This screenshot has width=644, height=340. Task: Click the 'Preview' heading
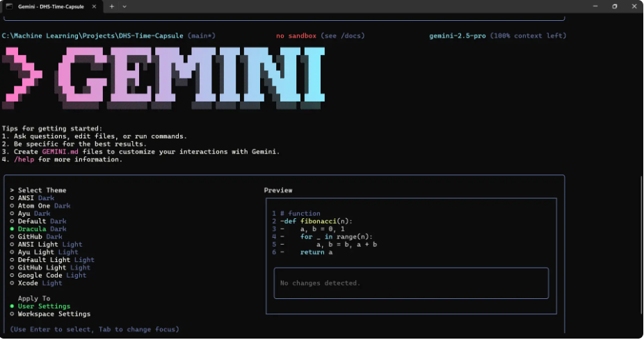(x=278, y=191)
